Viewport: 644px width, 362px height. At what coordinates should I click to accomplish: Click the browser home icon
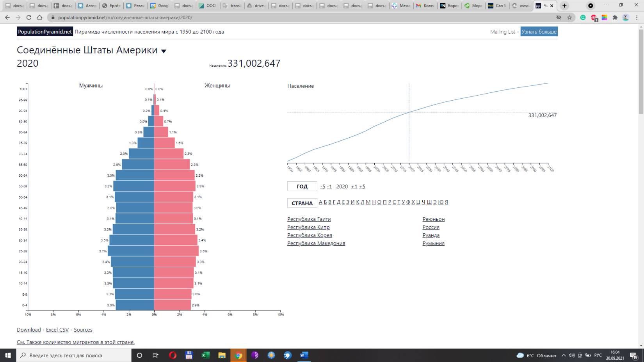pyautogui.click(x=39, y=18)
